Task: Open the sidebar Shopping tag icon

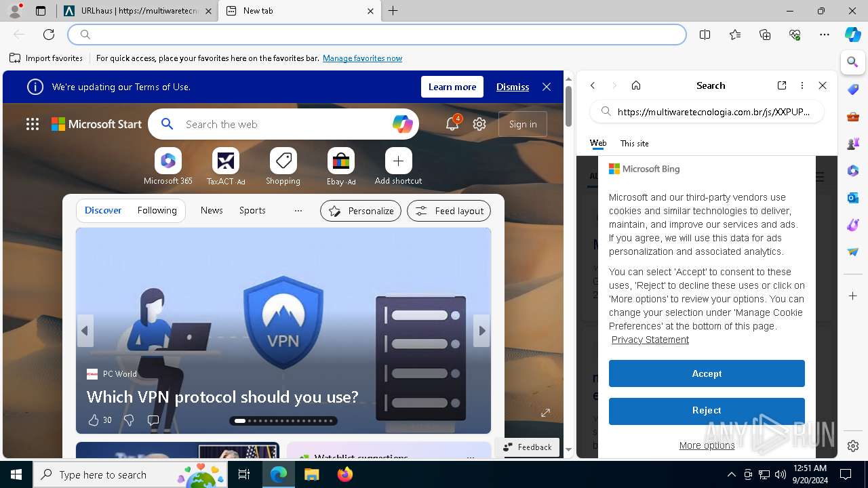Action: (853, 89)
